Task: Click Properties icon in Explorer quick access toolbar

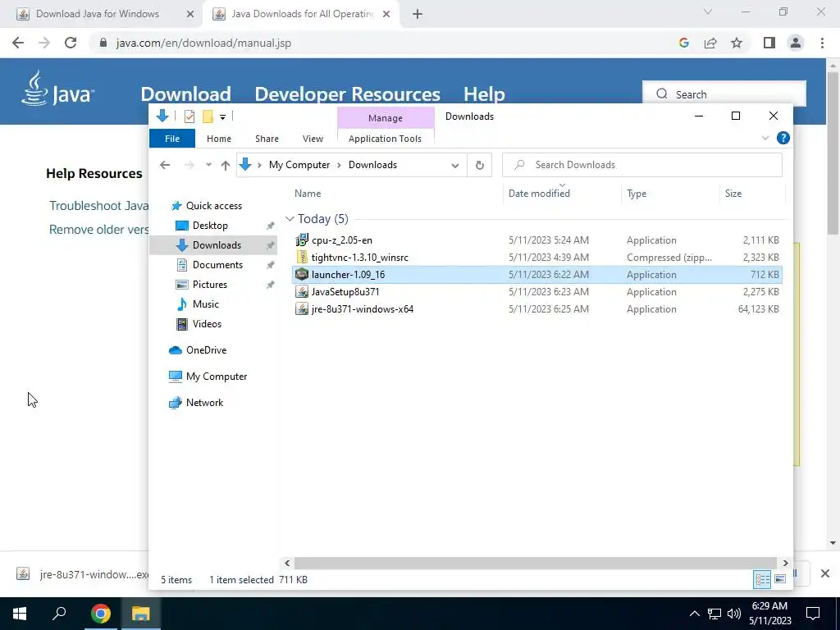Action: pos(189,116)
